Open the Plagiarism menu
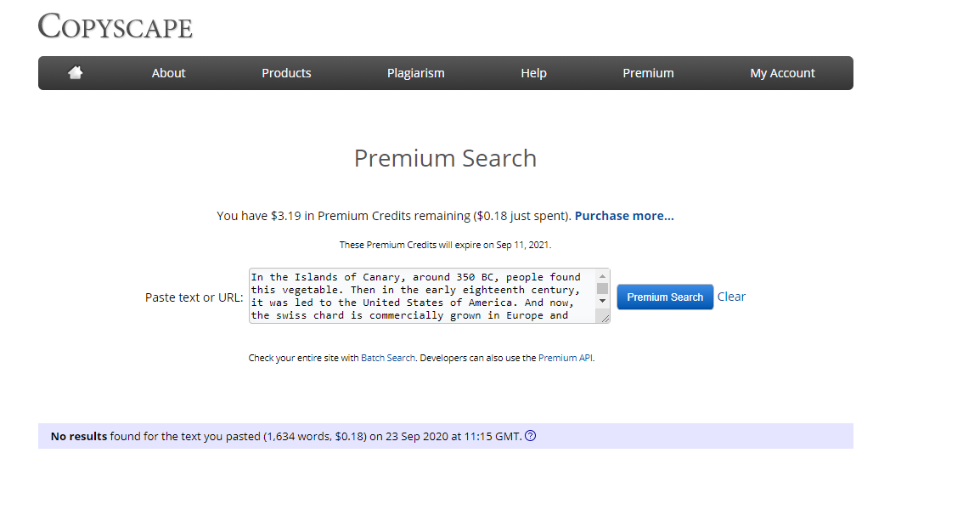The width and height of the screenshot is (980, 532). tap(415, 73)
